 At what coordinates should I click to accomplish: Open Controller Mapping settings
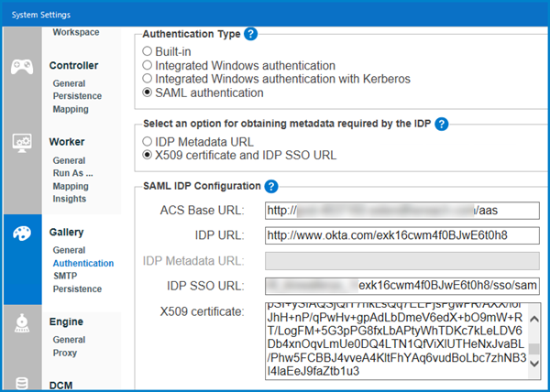[71, 109]
